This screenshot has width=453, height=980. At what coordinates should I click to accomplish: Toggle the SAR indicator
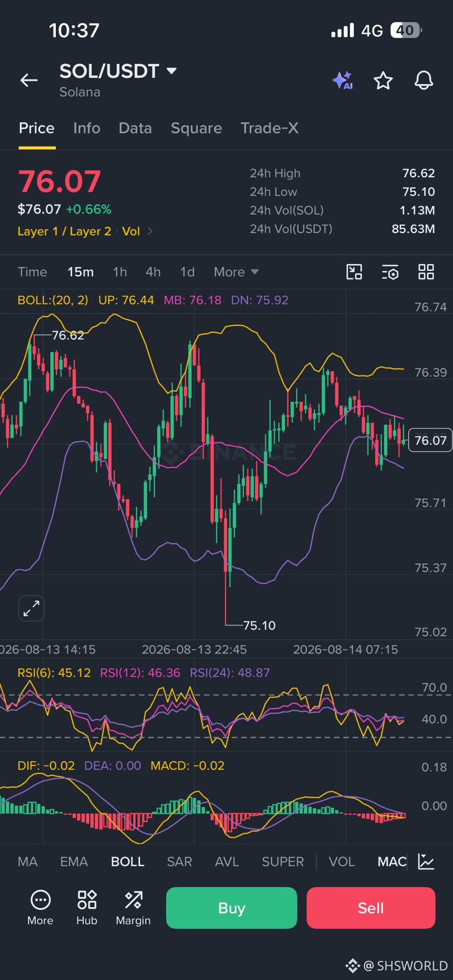tap(179, 862)
